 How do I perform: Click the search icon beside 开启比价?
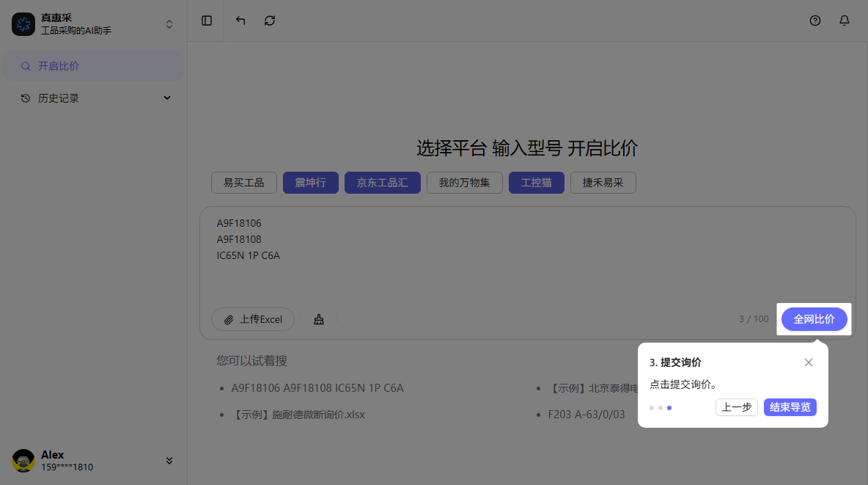tap(26, 66)
